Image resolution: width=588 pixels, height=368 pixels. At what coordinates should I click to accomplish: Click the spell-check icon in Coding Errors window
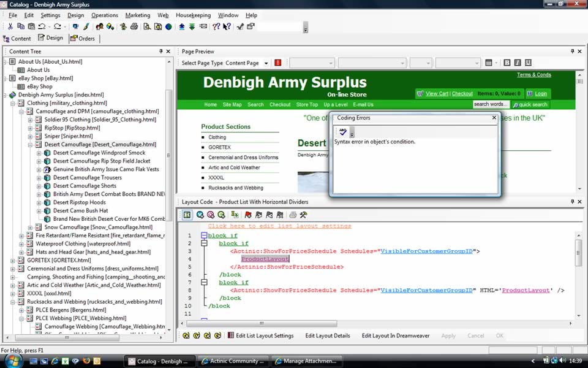(x=343, y=132)
